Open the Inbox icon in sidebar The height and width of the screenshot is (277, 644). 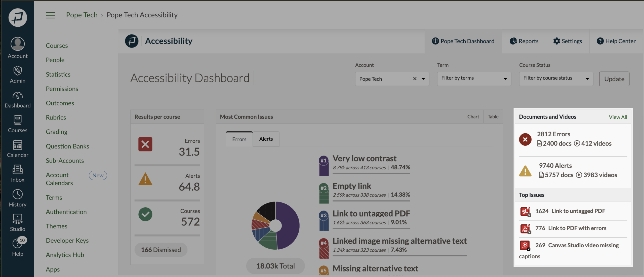click(x=18, y=170)
